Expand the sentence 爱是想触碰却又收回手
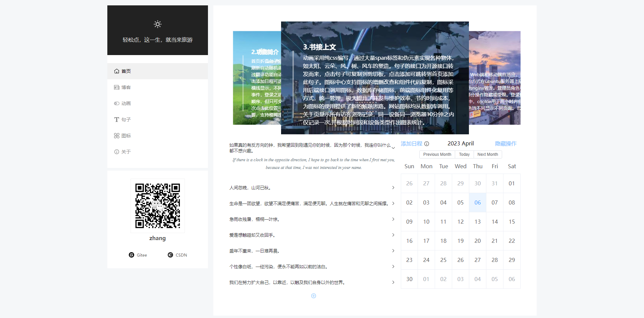 [312, 235]
